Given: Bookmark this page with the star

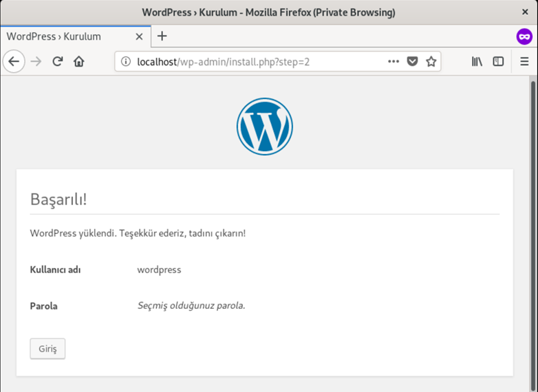Looking at the screenshot, I should [x=431, y=62].
